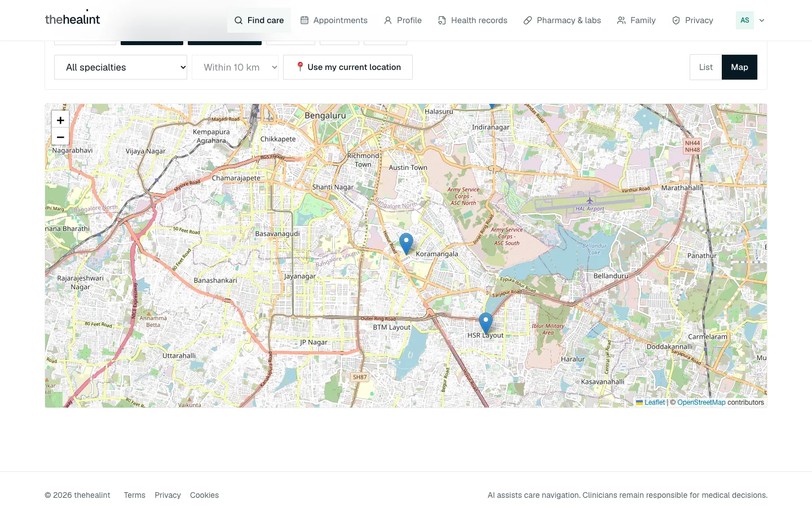Click the 'SH87' road shield on map
Viewport: 812px width, 508px height.
point(360,377)
